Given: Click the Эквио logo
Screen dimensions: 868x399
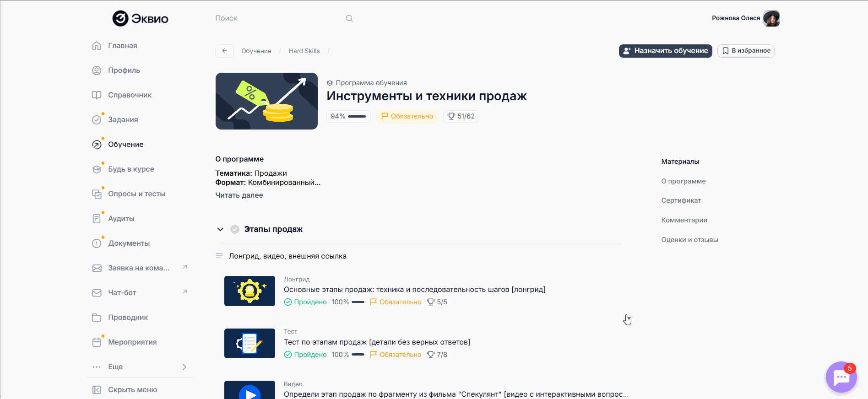Looking at the screenshot, I should click(x=141, y=18).
